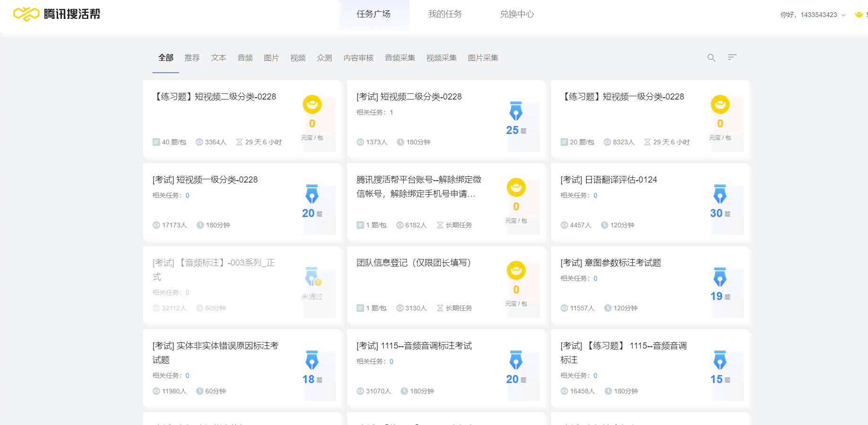Click 20 题/包 on 短视频一级分类 practice card
868x425 pixels.
click(x=582, y=142)
